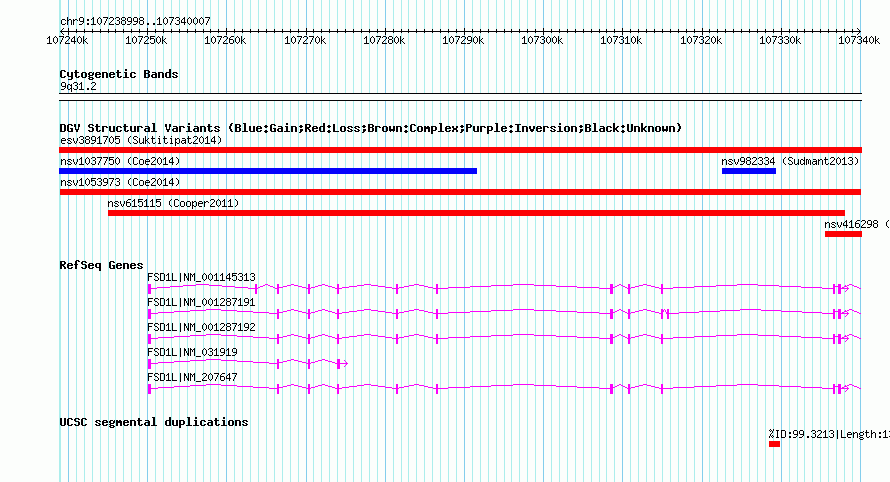Click the chr9:107238998..107340007 coordinate label
Screen dimensions: 890x482
click(135, 21)
